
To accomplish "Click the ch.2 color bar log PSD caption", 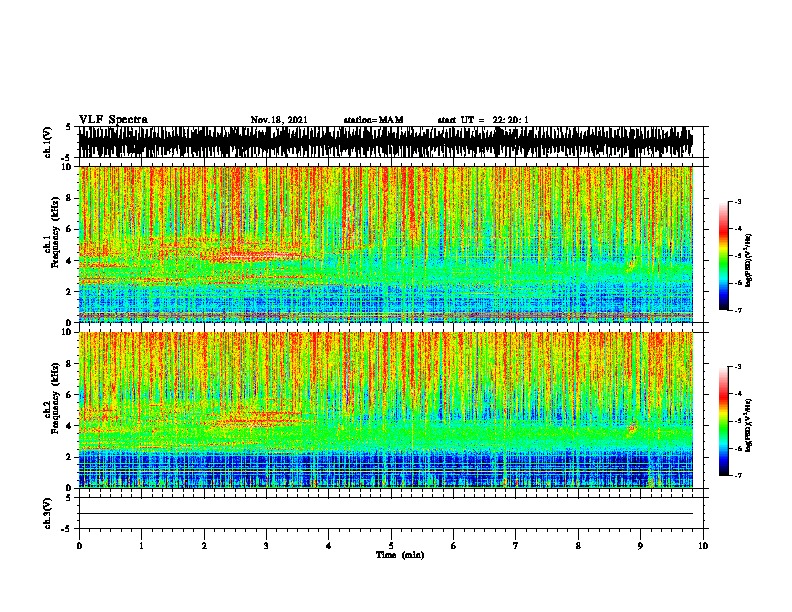I will click(x=748, y=425).
